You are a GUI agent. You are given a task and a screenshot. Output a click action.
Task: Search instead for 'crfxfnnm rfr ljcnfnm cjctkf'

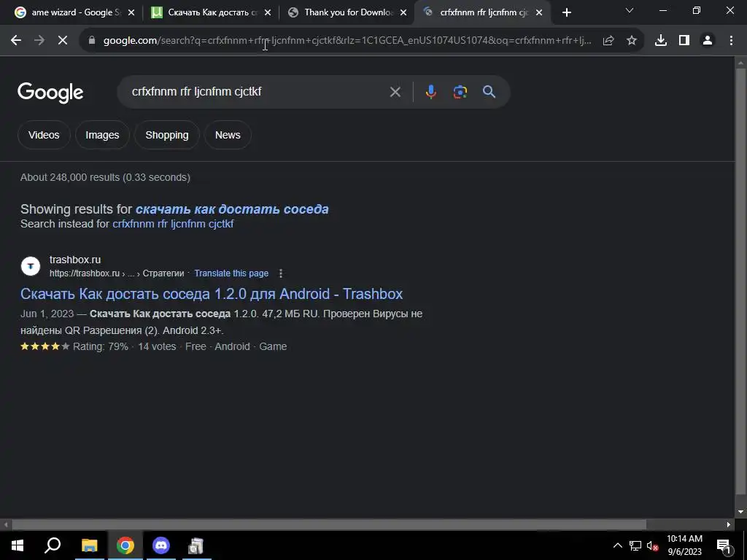point(173,224)
